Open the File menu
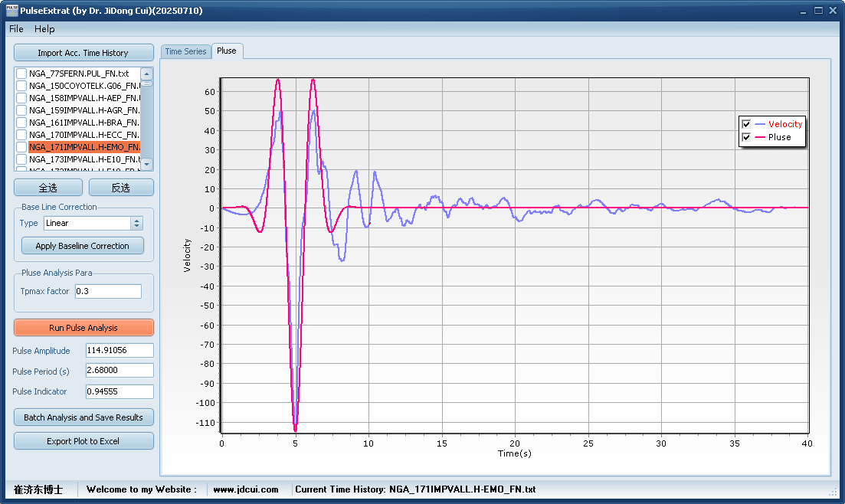 point(16,28)
